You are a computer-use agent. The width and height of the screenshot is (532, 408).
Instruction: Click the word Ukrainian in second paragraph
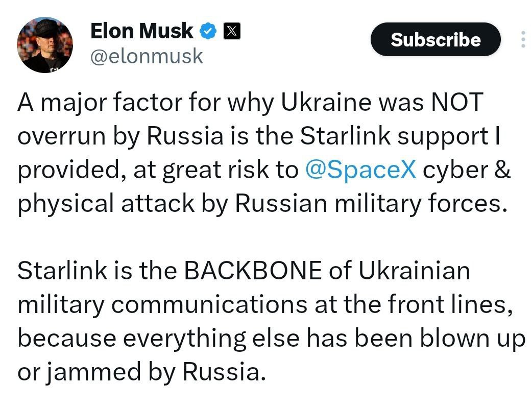(414, 271)
